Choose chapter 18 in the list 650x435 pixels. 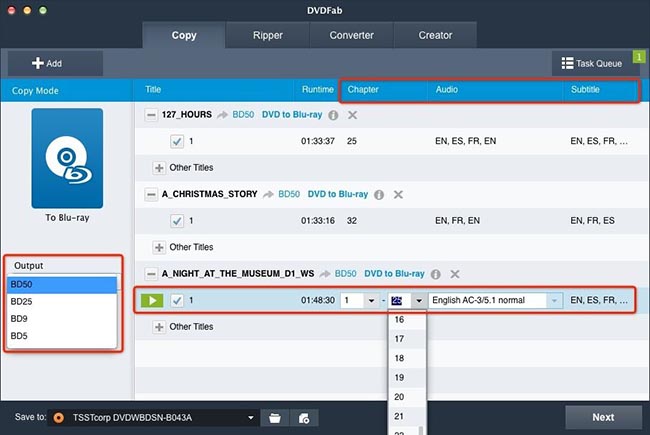(407, 358)
